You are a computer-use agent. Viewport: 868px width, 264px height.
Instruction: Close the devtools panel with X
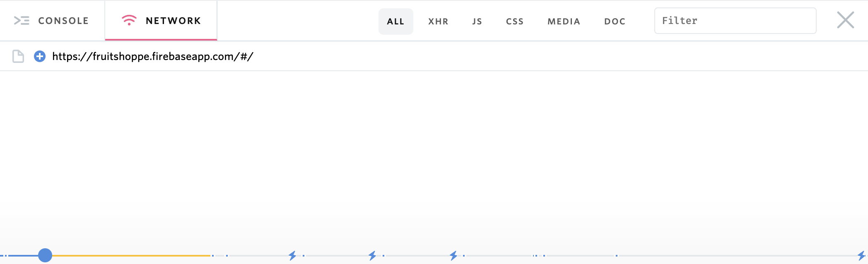[845, 20]
